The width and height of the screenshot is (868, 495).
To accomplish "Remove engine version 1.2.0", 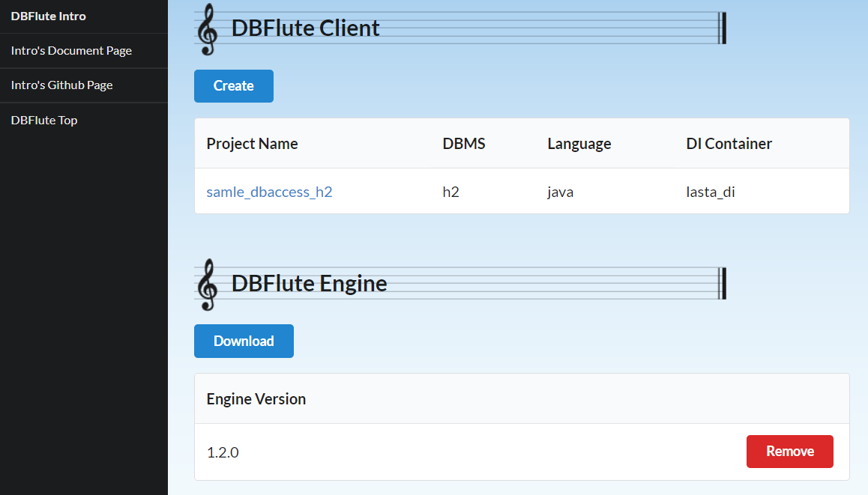I will coord(789,452).
